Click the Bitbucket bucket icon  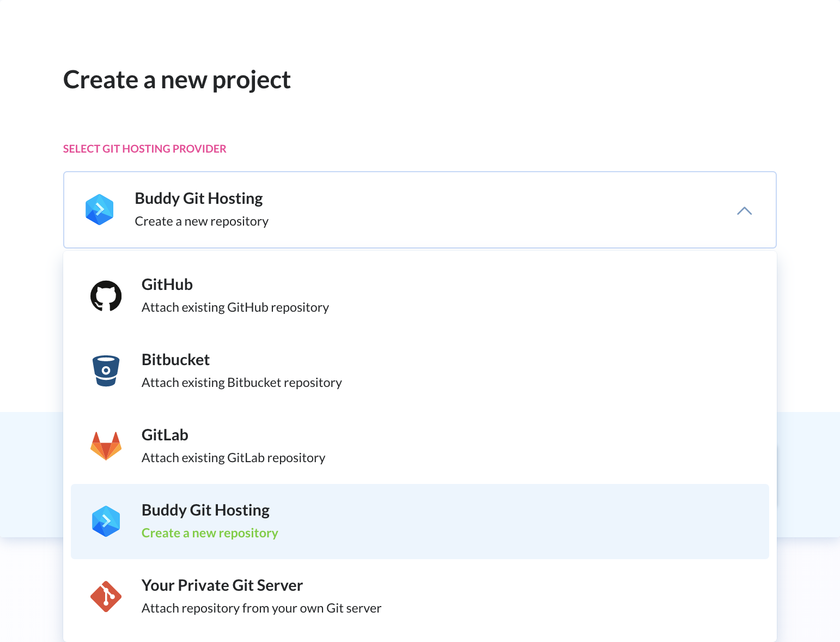point(106,371)
